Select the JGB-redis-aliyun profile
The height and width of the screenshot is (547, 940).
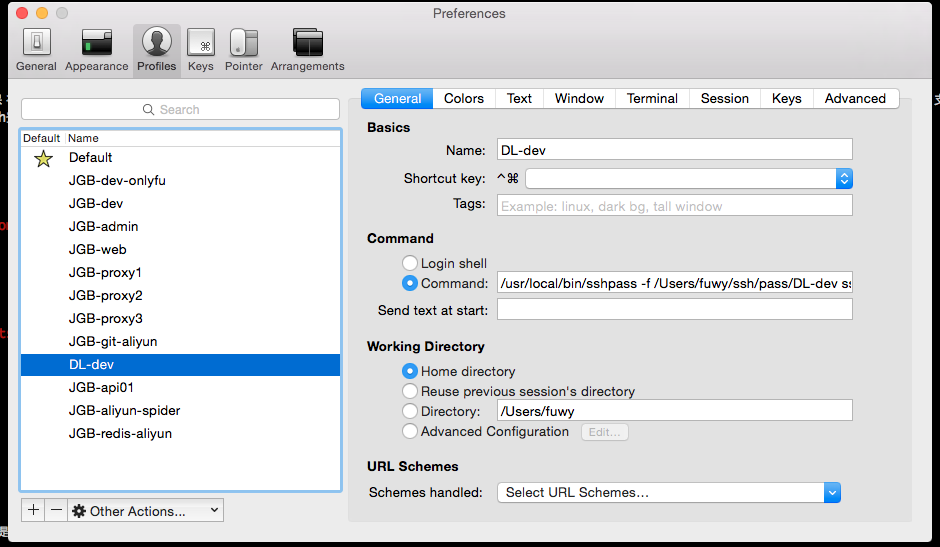tap(120, 433)
